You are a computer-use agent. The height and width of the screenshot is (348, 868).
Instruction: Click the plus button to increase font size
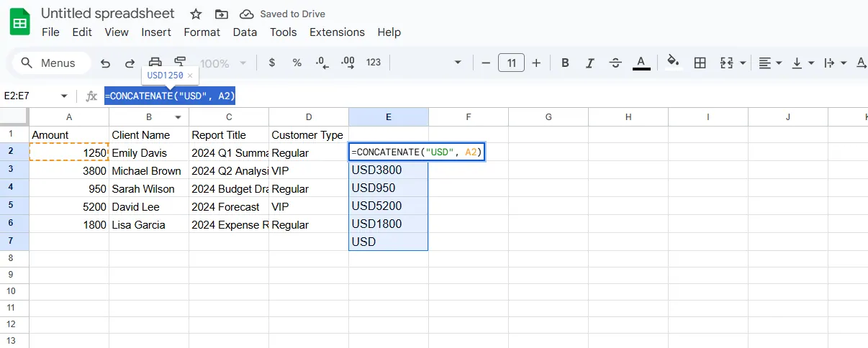(x=536, y=63)
